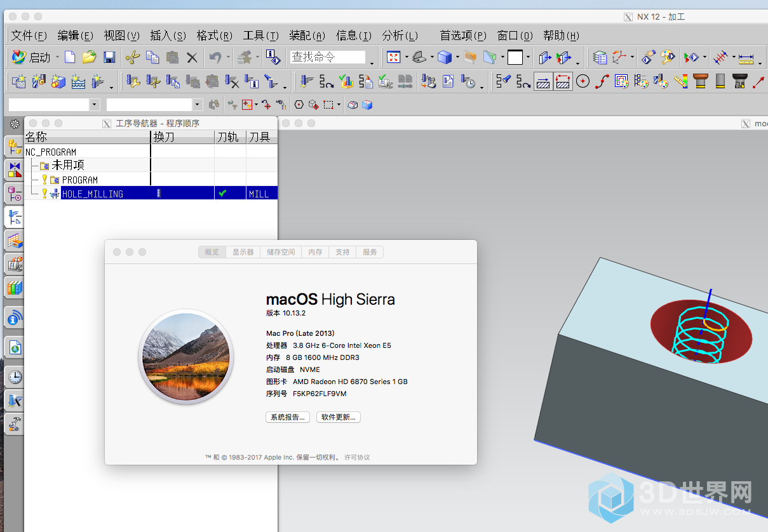
Task: Toggle the hexagon snap filter icon
Action: pyautogui.click(x=299, y=105)
